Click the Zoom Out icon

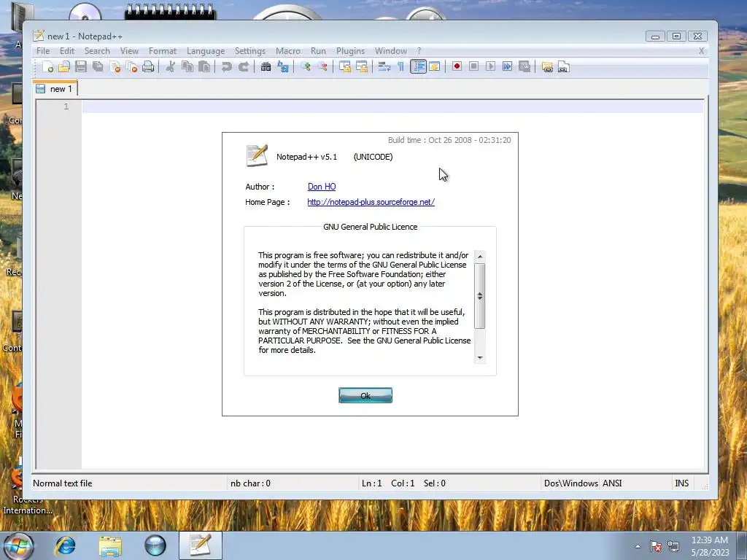click(x=322, y=66)
